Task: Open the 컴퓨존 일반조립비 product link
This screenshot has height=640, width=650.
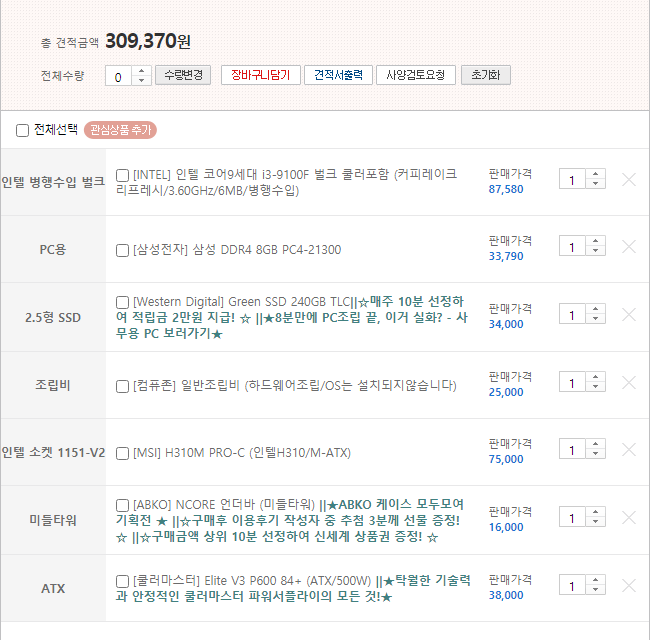Action: (x=295, y=385)
